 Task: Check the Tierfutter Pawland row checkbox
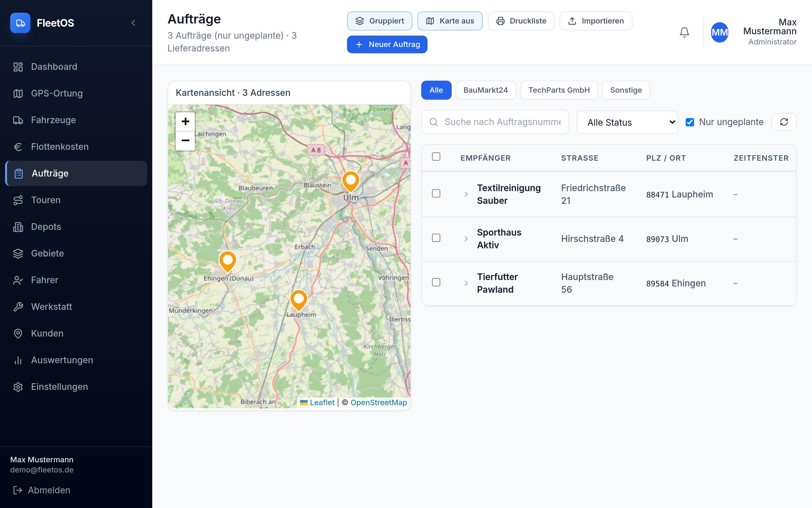pyautogui.click(x=436, y=283)
